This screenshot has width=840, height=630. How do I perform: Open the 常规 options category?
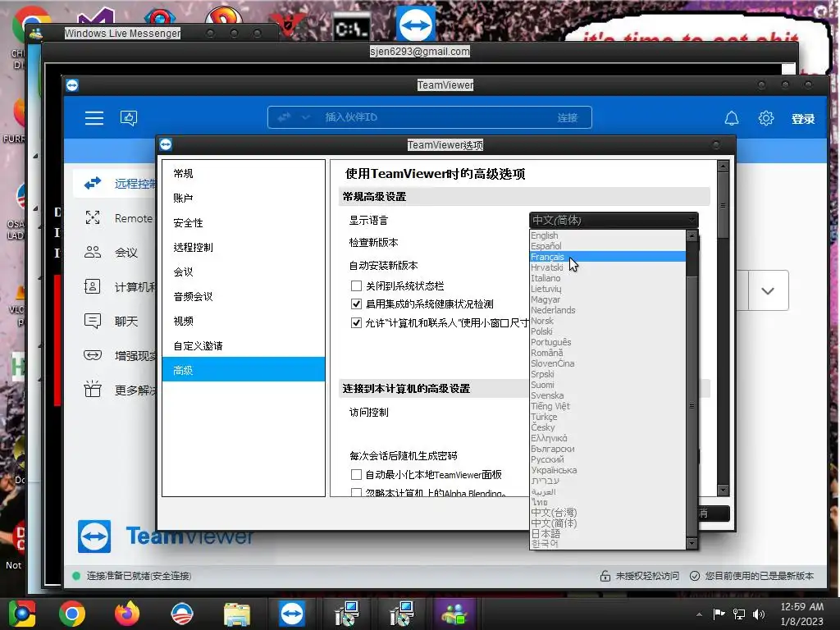coord(243,174)
